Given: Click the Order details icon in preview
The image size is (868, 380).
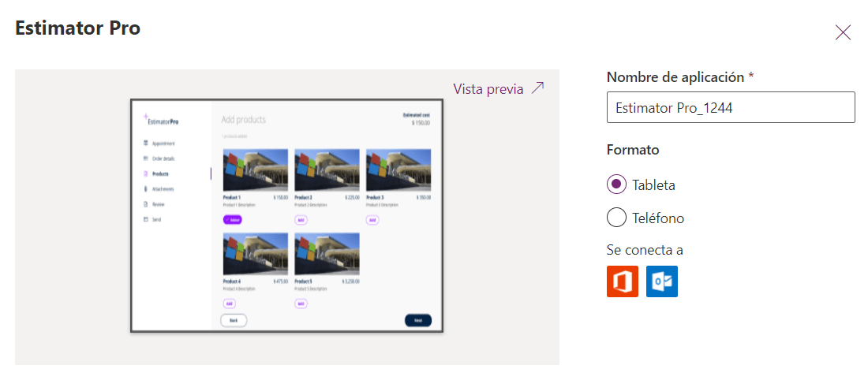Looking at the screenshot, I should (146, 158).
